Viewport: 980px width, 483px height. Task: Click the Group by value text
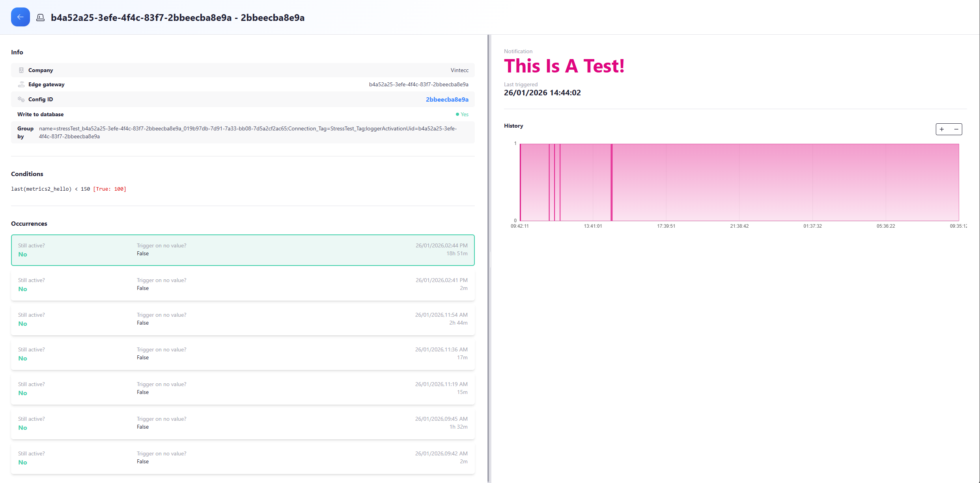[x=248, y=132]
